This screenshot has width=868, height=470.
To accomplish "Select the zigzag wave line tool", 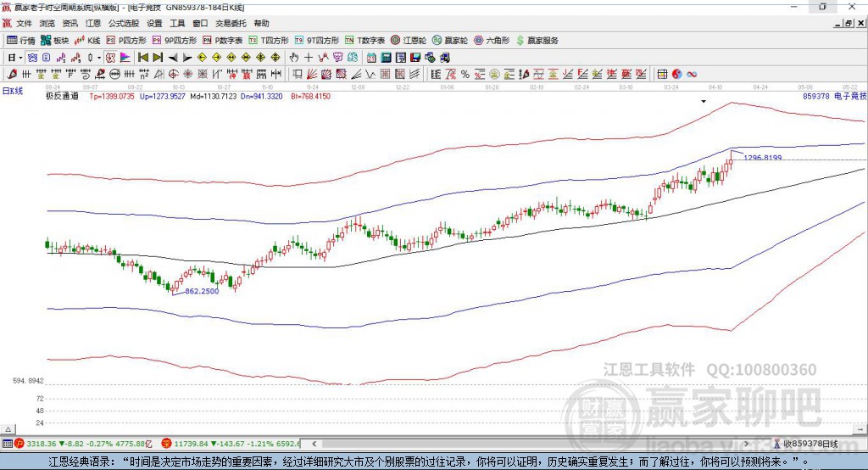I will tap(370, 75).
